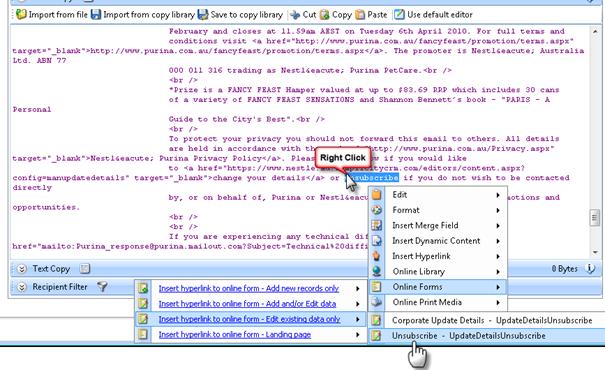
Task: Click icon beside Add new records only
Action: (x=143, y=288)
